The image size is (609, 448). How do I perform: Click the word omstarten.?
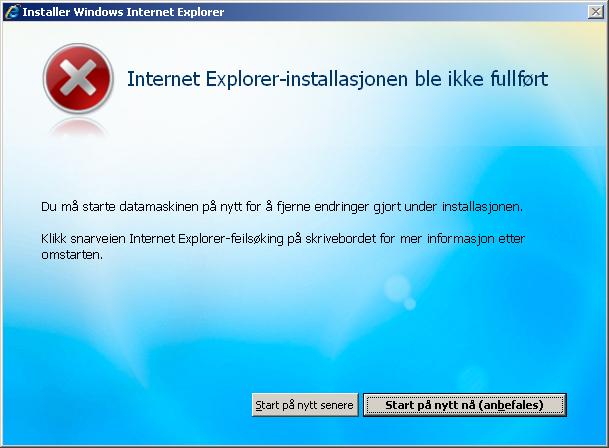pos(72,255)
